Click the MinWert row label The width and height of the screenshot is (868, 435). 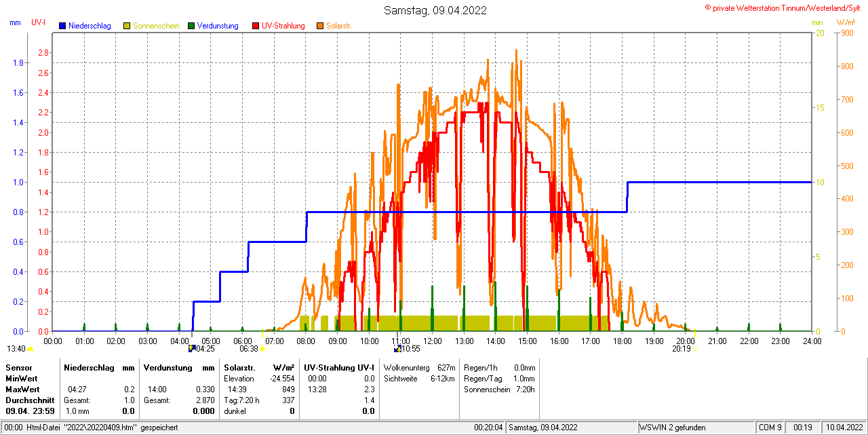[21, 378]
